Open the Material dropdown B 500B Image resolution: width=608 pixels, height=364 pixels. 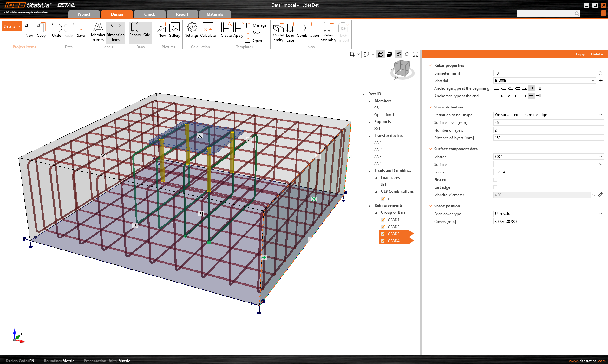pyautogui.click(x=544, y=81)
